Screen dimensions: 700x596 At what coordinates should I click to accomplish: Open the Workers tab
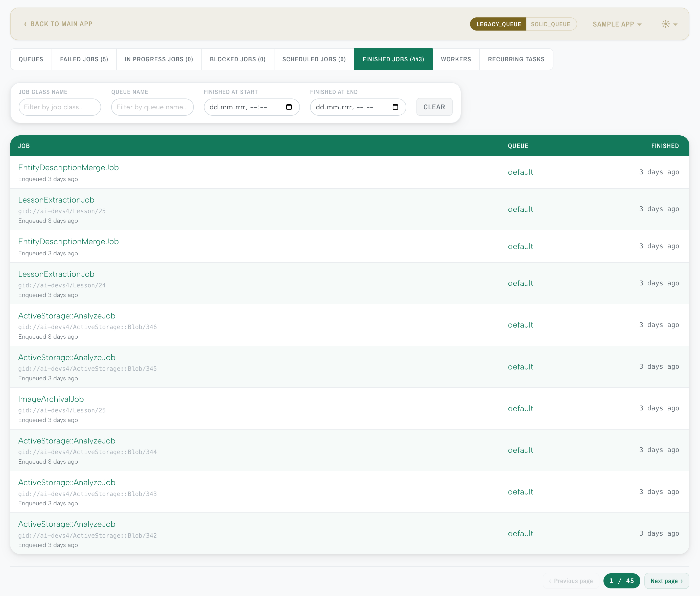tap(456, 59)
